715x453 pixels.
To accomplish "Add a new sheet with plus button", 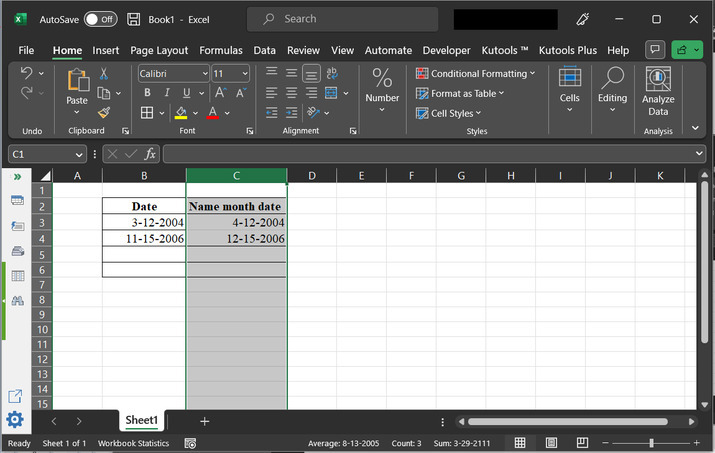I will point(205,421).
